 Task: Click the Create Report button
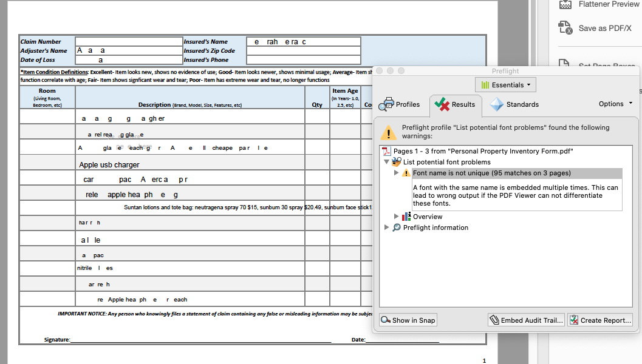tap(600, 320)
